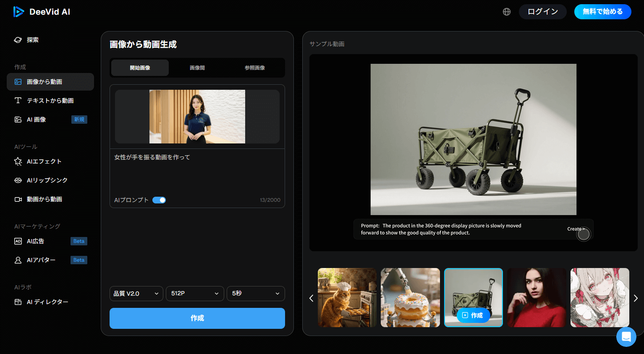Screen dimensions: 644x354
Task: Click the next arrow in sample carousel
Action: pos(636,298)
